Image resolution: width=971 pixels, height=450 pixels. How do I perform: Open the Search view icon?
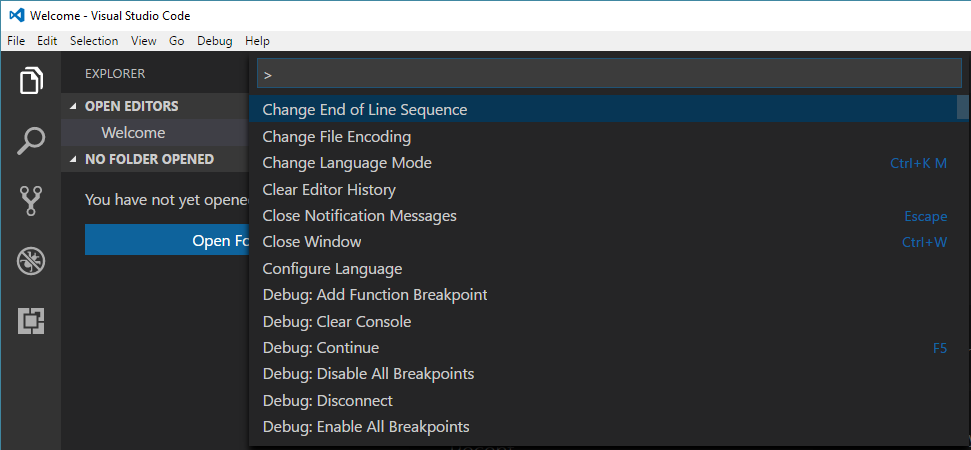(31, 141)
